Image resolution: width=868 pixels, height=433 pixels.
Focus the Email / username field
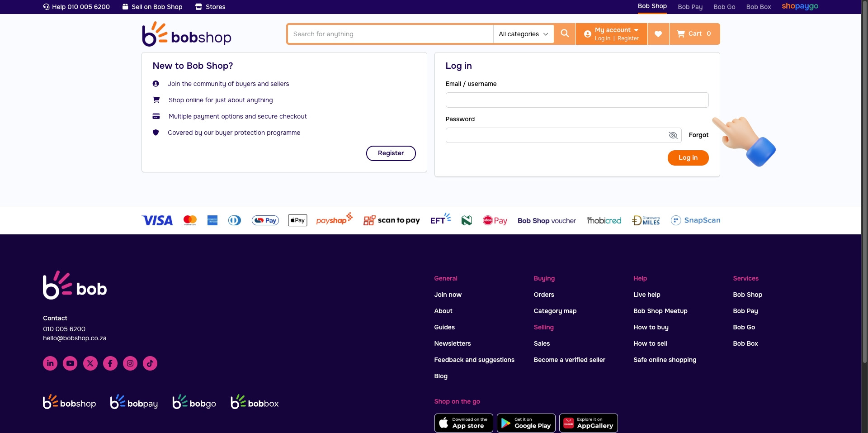577,100
